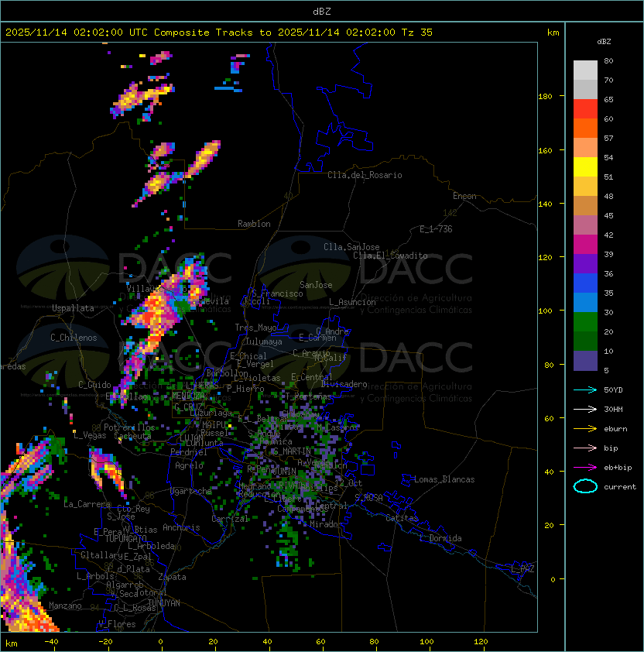Click the 60 km horizontal axis tick
This screenshot has height=652, width=644.
(320, 642)
